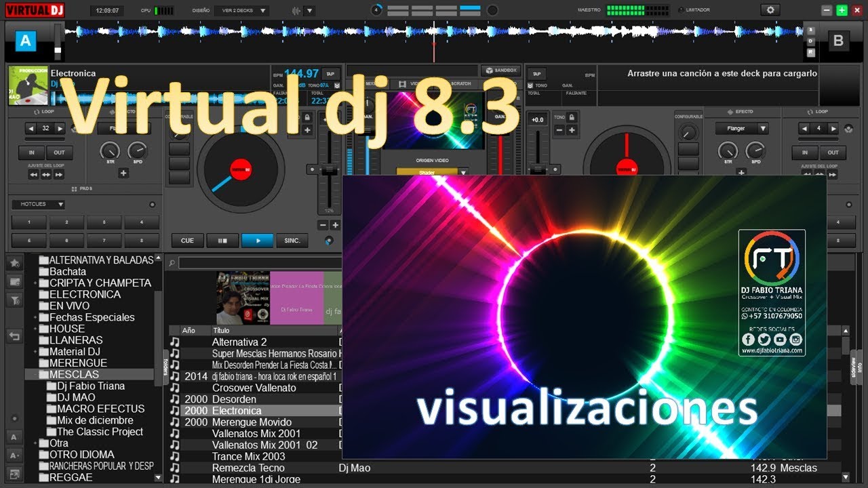The width and height of the screenshot is (868, 488).
Task: Click the browser search input field
Action: 260,264
